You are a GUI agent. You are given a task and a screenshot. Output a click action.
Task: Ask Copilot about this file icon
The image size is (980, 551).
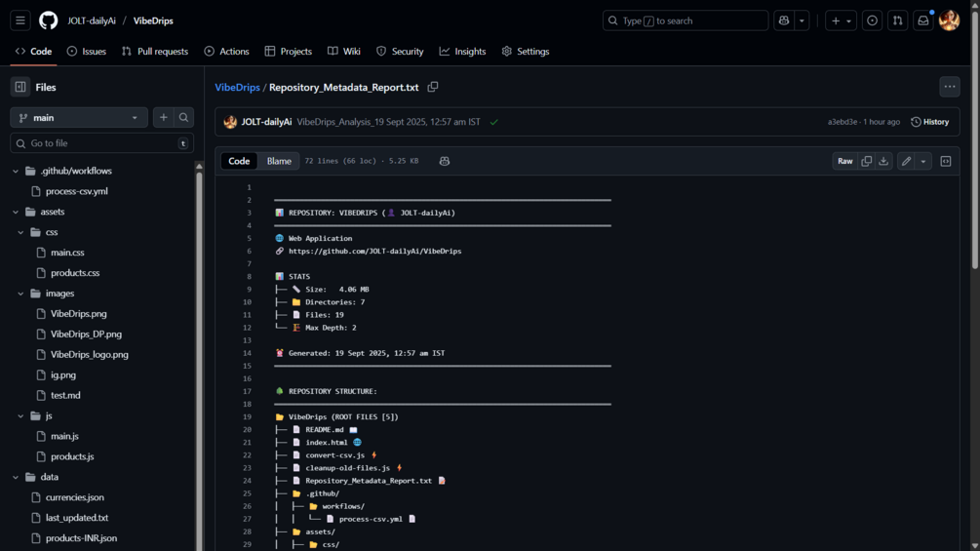445,161
